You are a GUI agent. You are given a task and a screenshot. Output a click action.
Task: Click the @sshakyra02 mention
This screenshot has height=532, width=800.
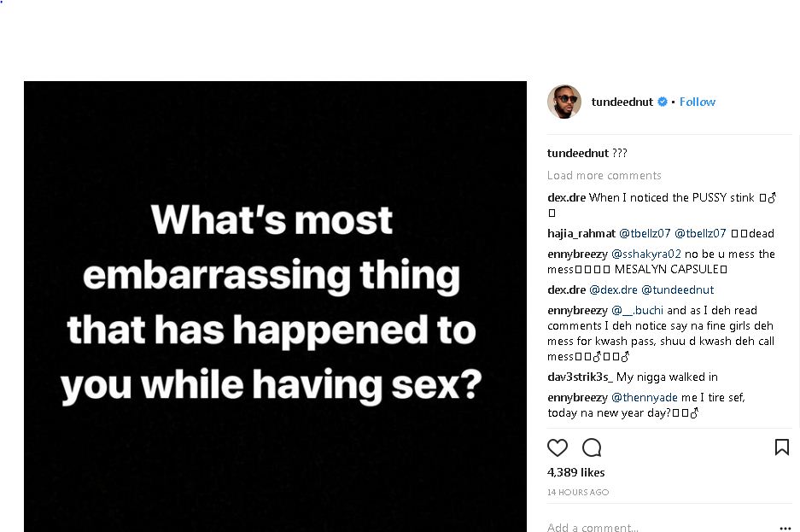tap(646, 254)
